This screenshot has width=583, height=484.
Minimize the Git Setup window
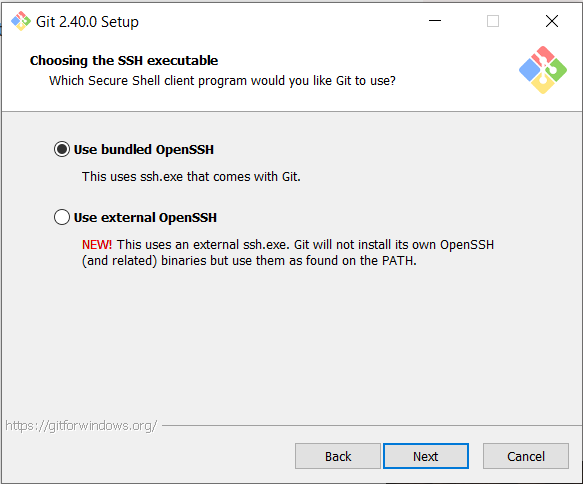tap(435, 21)
